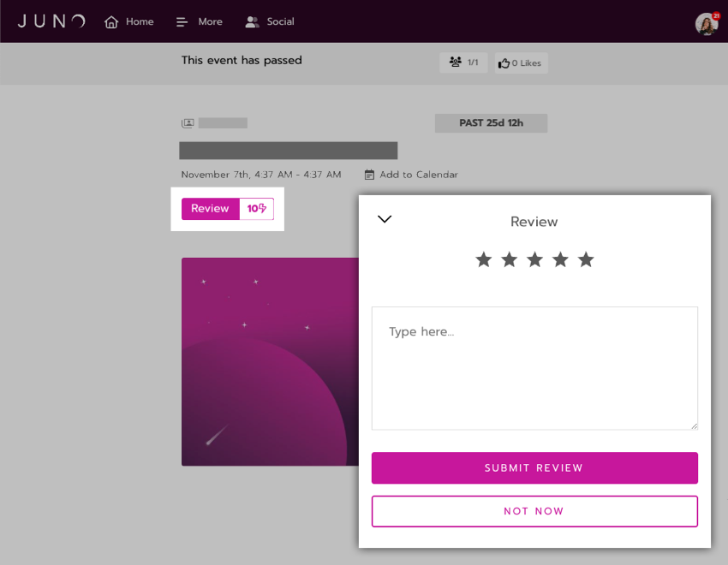Image resolution: width=728 pixels, height=565 pixels.
Task: Collapse the Review panel with the chevron
Action: click(385, 219)
